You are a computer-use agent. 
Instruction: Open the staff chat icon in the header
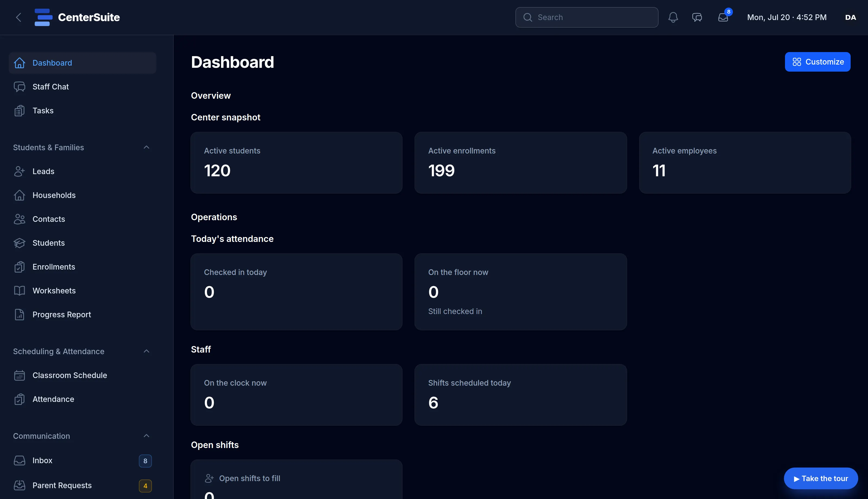[697, 17]
